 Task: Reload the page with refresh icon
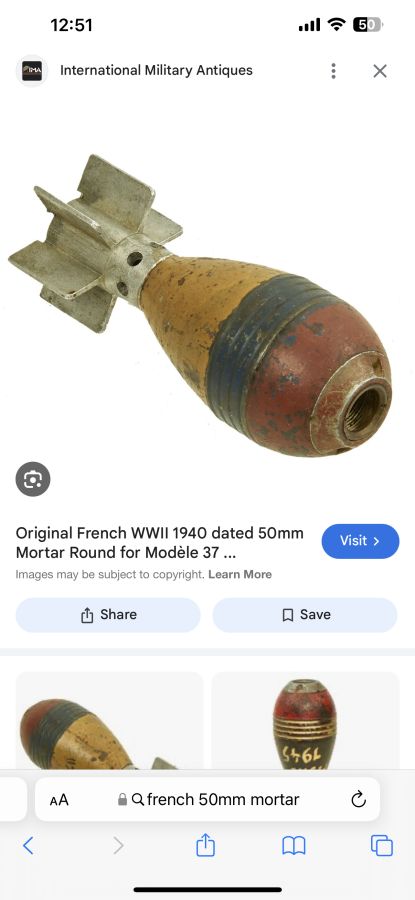pyautogui.click(x=358, y=799)
